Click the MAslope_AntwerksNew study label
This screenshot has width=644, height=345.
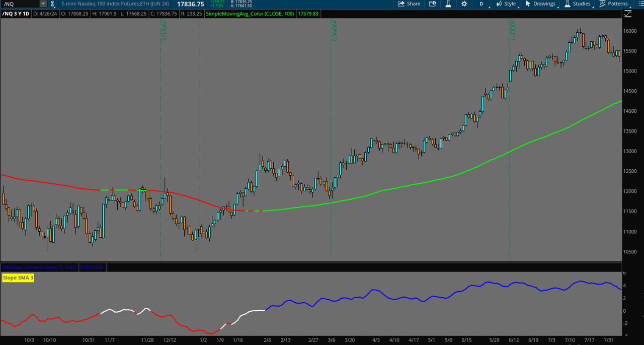[x=39, y=267]
